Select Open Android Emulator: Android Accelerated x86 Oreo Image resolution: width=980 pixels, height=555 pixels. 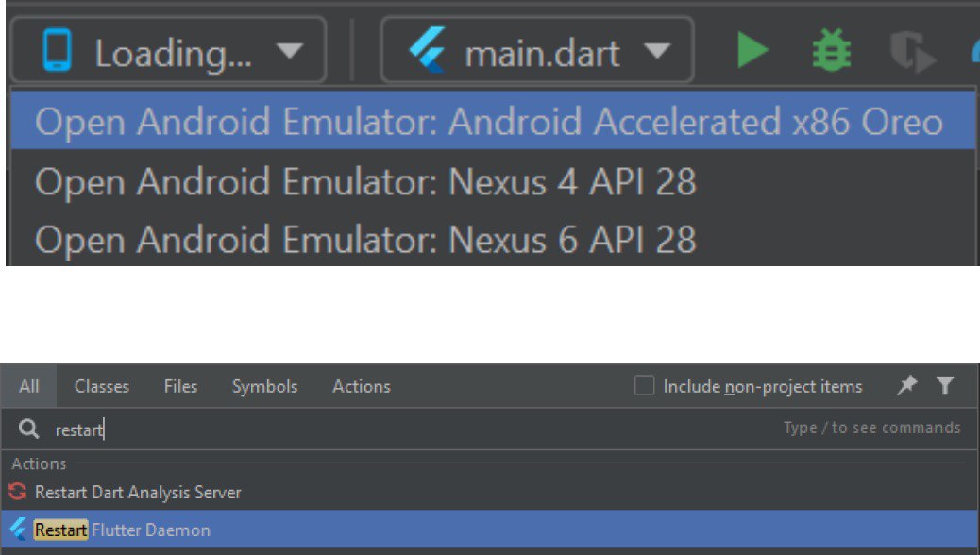coord(493,121)
